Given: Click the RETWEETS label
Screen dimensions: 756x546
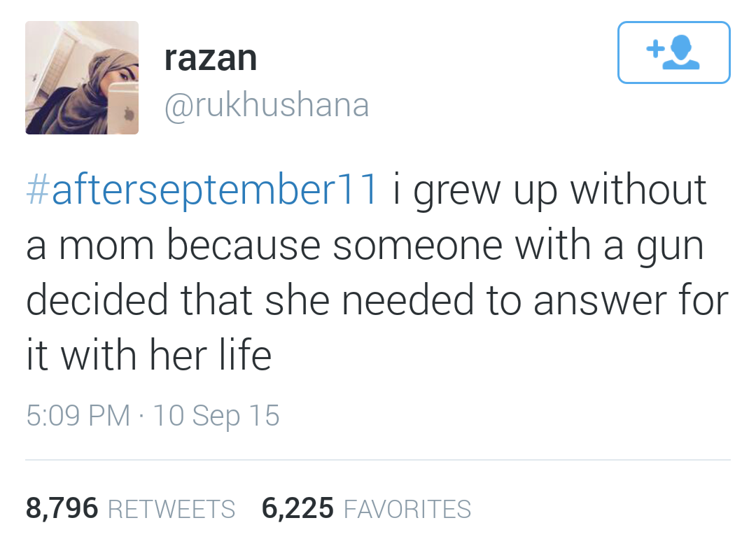Looking at the screenshot, I should point(172,509).
